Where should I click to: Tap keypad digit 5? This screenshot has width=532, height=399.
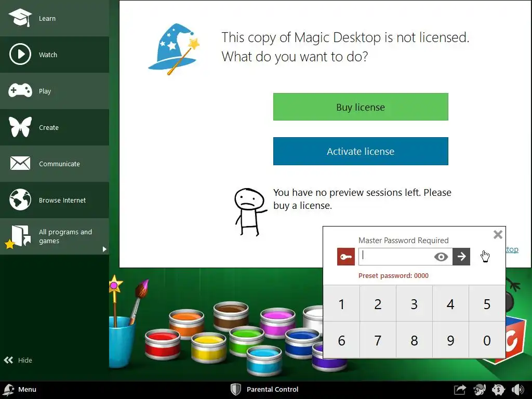pyautogui.click(x=487, y=304)
